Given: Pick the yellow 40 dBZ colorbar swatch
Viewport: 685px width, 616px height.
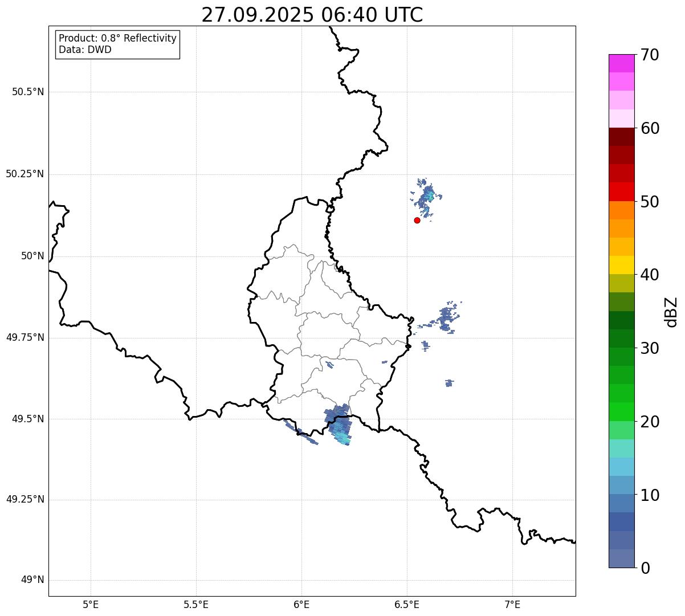Looking at the screenshot, I should (x=622, y=265).
